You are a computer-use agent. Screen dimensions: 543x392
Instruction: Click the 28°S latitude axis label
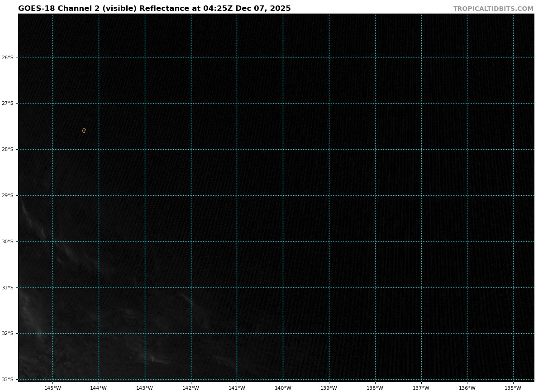click(x=8, y=150)
